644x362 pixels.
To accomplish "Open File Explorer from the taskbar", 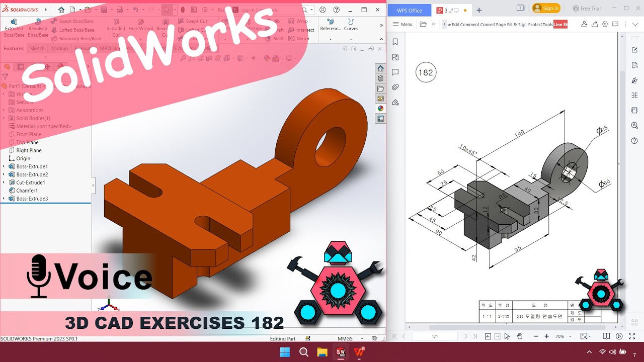I will 322,352.
